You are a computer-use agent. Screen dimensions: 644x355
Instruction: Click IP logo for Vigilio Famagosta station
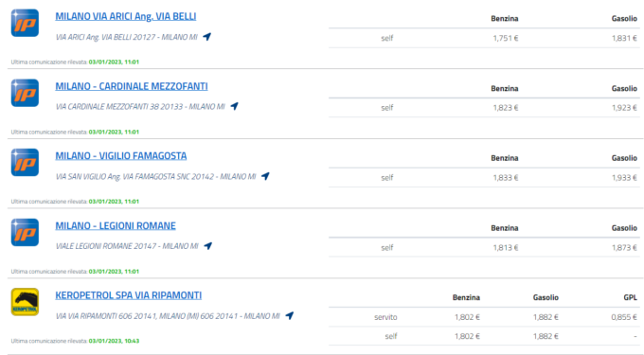pyautogui.click(x=25, y=163)
